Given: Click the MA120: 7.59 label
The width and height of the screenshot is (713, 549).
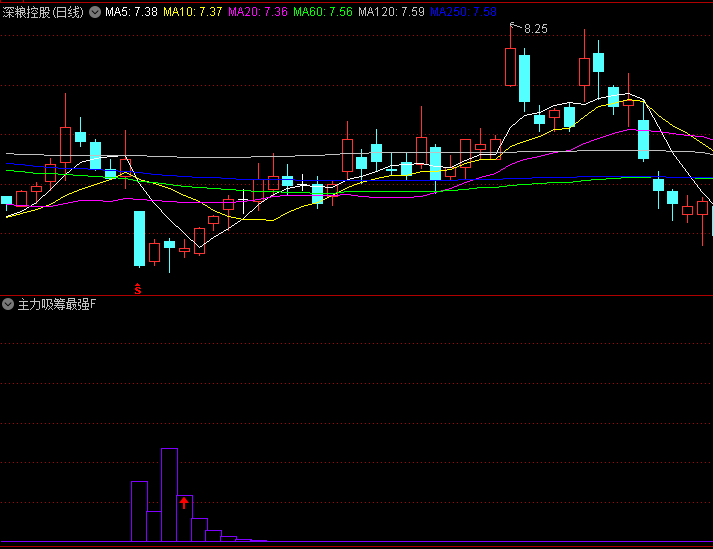Looking at the screenshot, I should (x=391, y=12).
